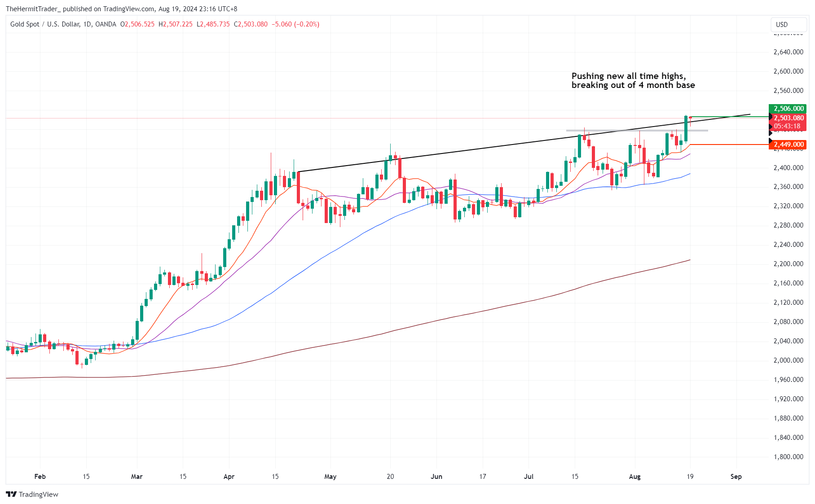Click the high value H2,507.225

tap(176, 24)
